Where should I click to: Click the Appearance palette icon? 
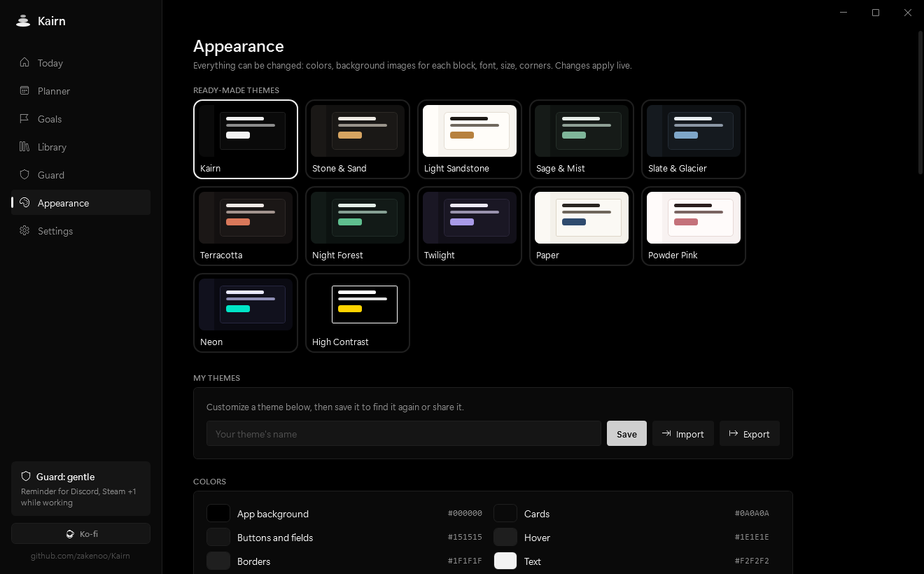(x=24, y=202)
